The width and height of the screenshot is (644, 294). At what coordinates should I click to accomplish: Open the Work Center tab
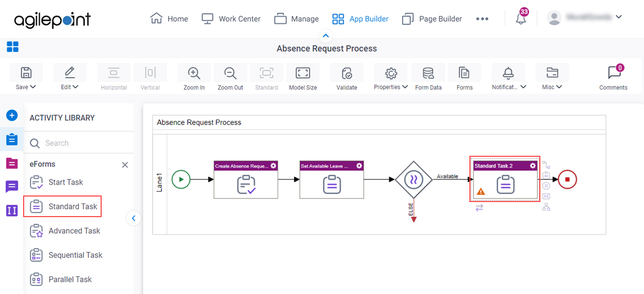point(231,19)
